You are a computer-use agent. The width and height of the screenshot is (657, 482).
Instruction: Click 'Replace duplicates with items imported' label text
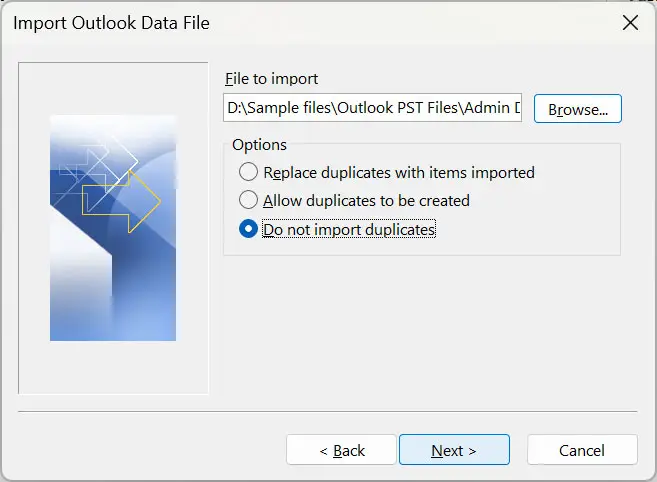coord(398,172)
